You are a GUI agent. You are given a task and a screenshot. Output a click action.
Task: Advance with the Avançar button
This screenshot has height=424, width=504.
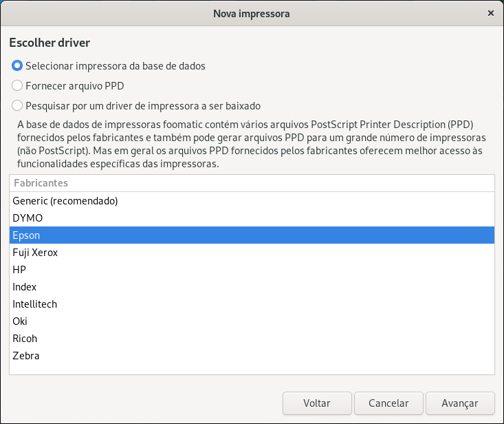460,403
